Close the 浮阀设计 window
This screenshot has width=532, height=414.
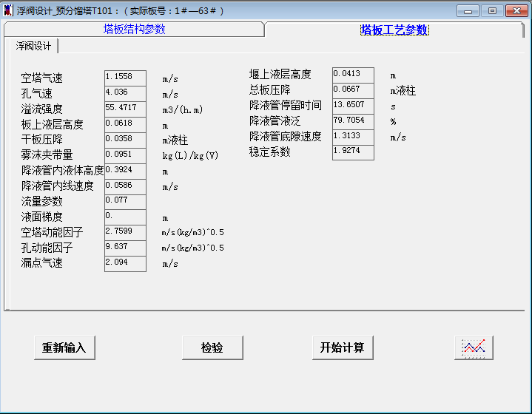click(516, 11)
